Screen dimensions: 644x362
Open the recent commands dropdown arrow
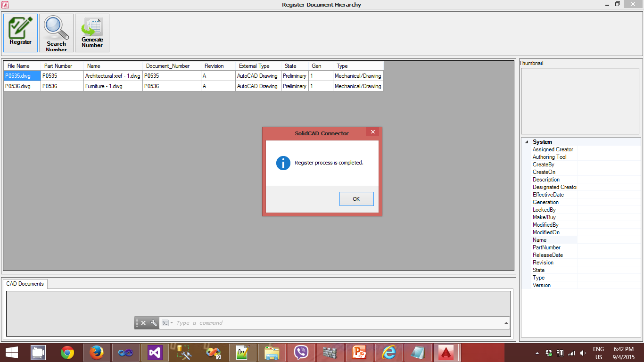(x=172, y=323)
